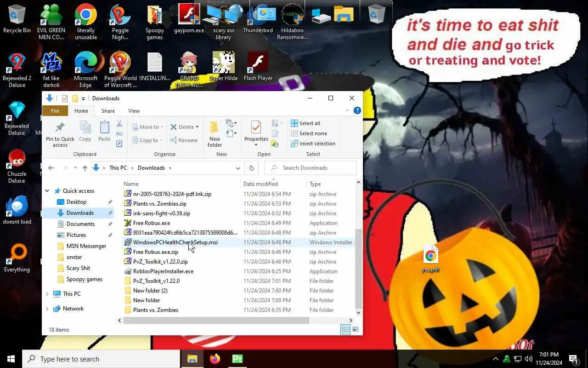The image size is (588, 368).
Task: Click the Cut scissors icon
Action: pos(119,124)
